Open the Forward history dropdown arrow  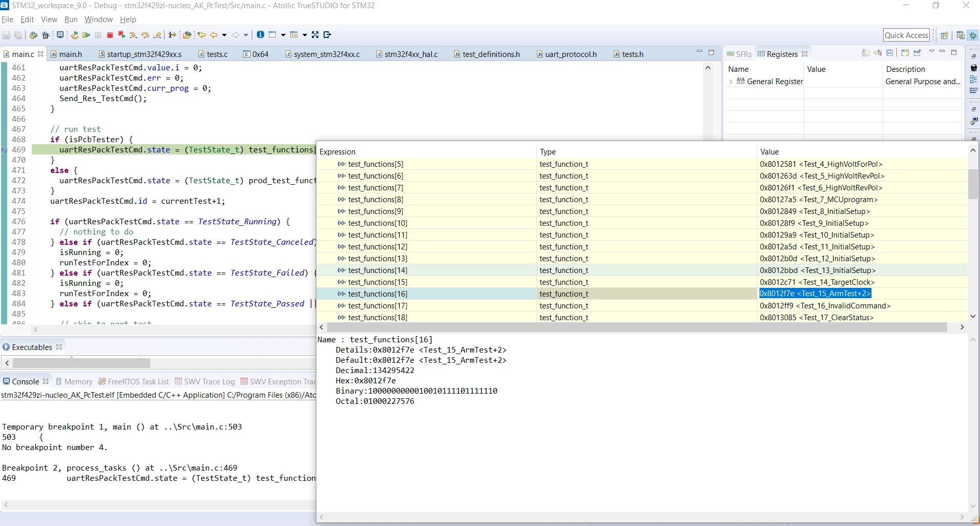(246, 35)
